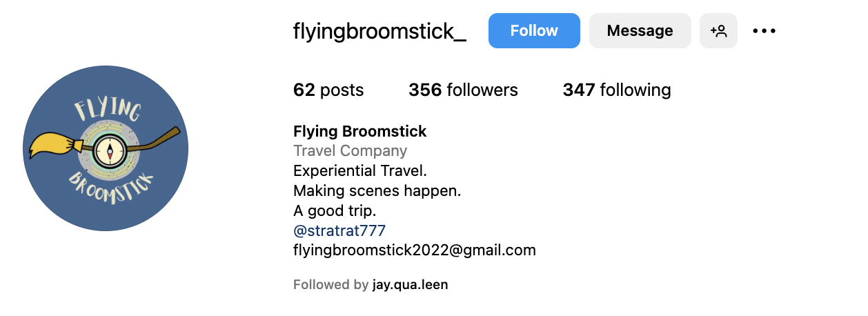Click the blue Follow button
868x316 pixels.
coord(534,31)
